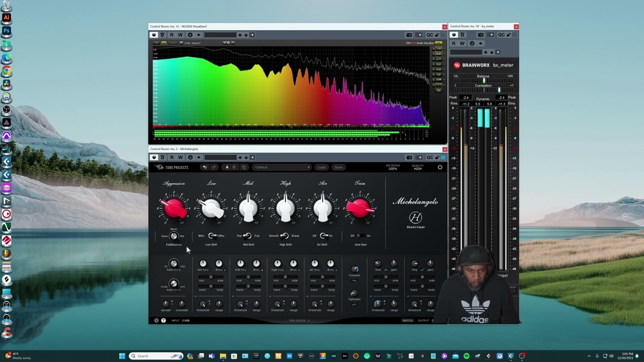Click undo arrow in Michelangelo plugin

pyautogui.click(x=204, y=167)
